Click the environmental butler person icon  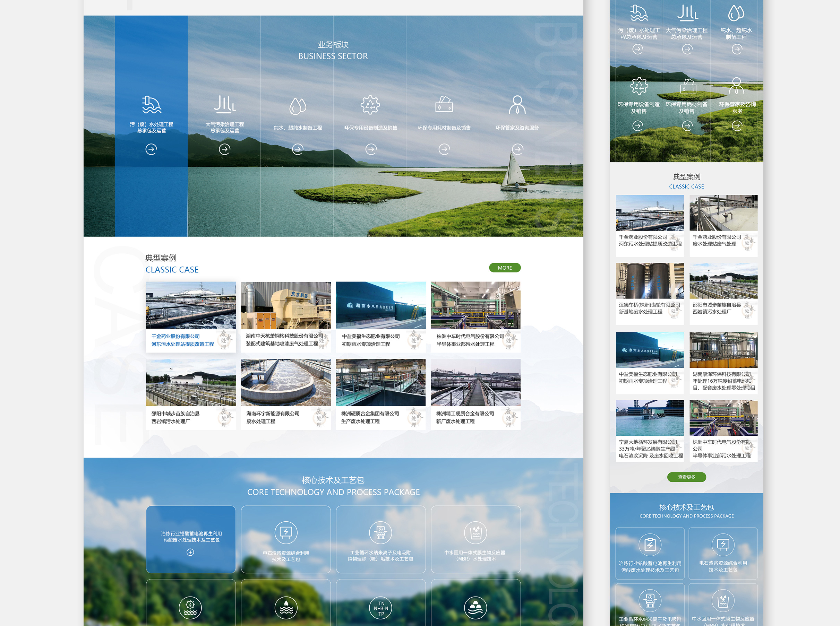(x=517, y=105)
